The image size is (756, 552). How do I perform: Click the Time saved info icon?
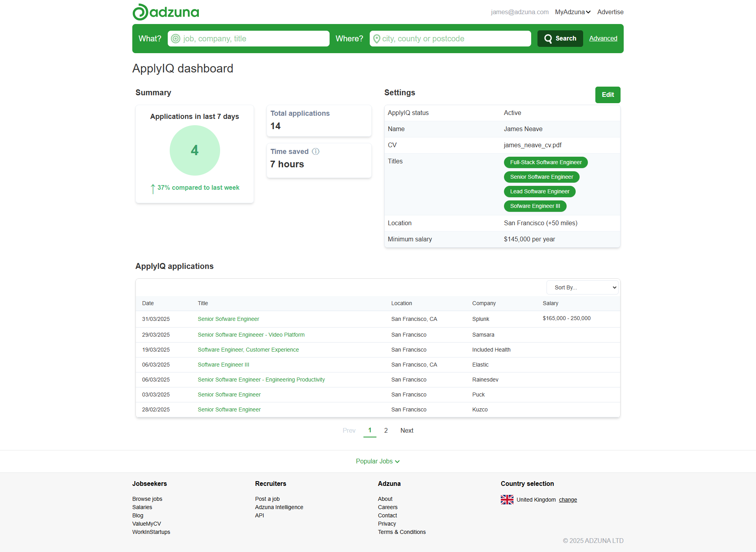pos(316,152)
